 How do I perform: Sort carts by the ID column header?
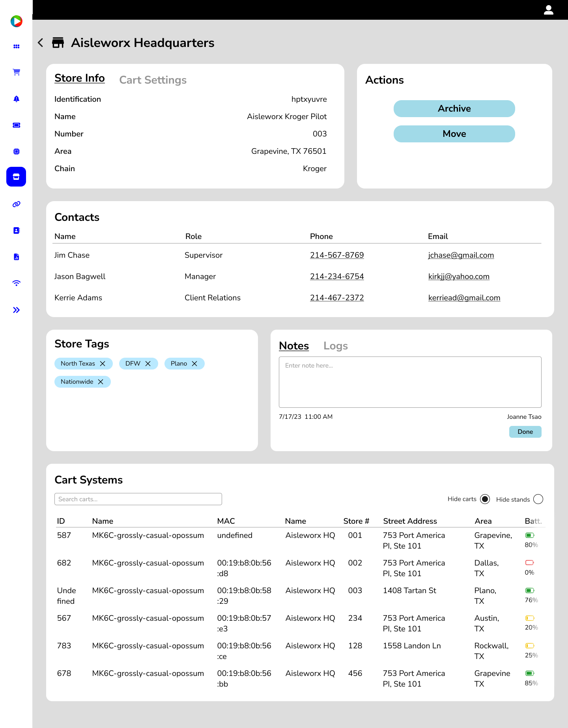pos(61,521)
